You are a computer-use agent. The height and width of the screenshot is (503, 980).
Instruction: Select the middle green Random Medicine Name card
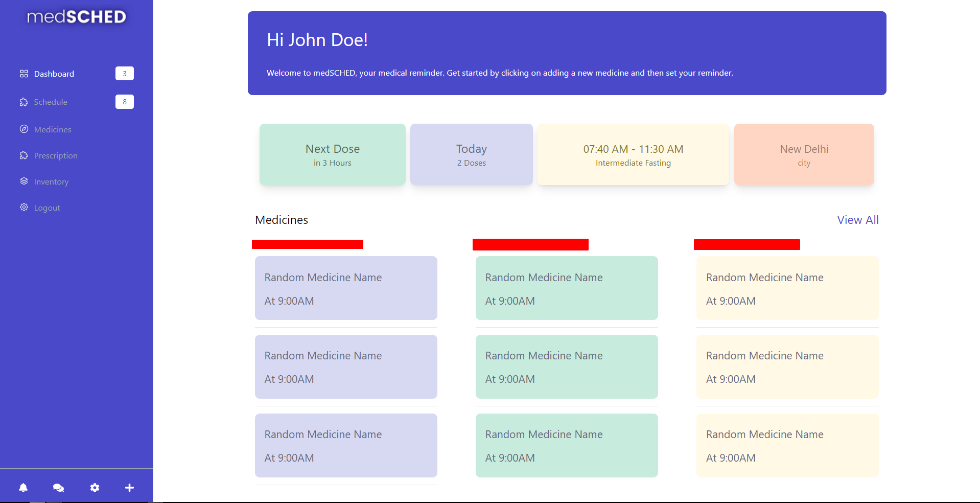click(567, 367)
